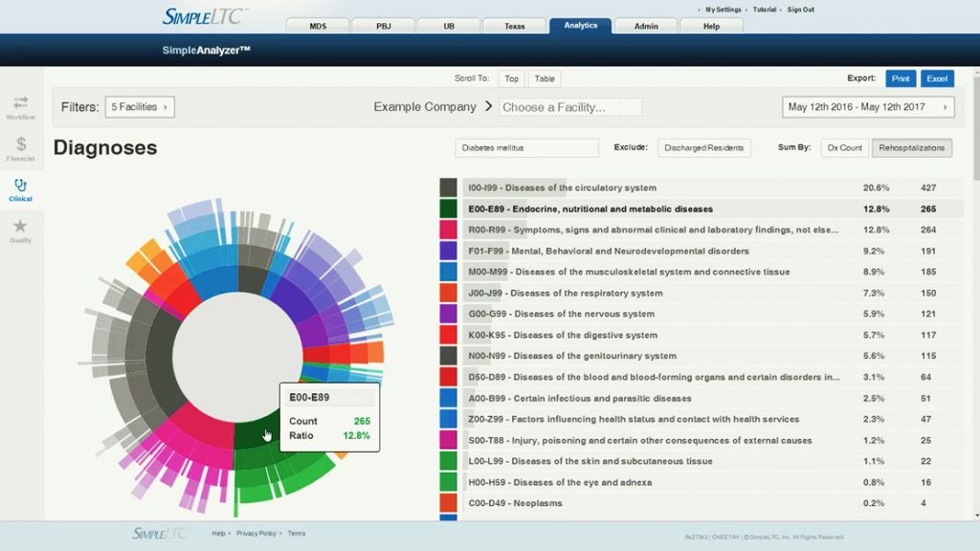Switch Sum By to Dx Count

pyautogui.click(x=845, y=148)
